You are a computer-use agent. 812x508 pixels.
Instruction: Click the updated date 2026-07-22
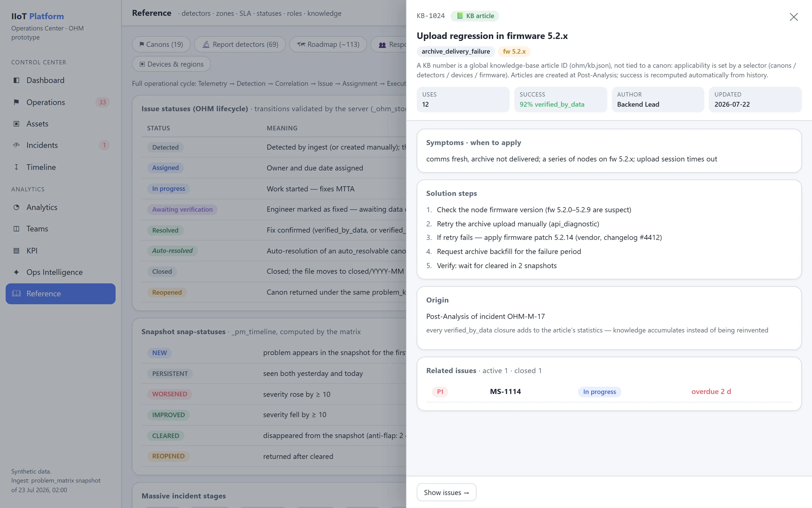[x=732, y=104]
